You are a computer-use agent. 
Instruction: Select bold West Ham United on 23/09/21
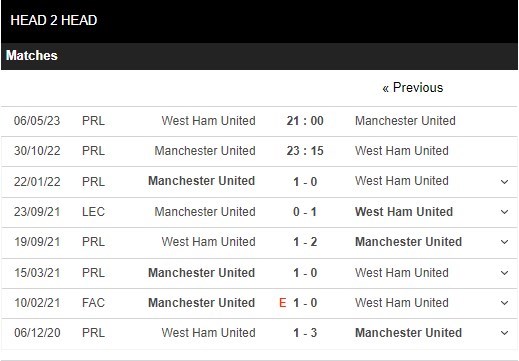coord(404,212)
